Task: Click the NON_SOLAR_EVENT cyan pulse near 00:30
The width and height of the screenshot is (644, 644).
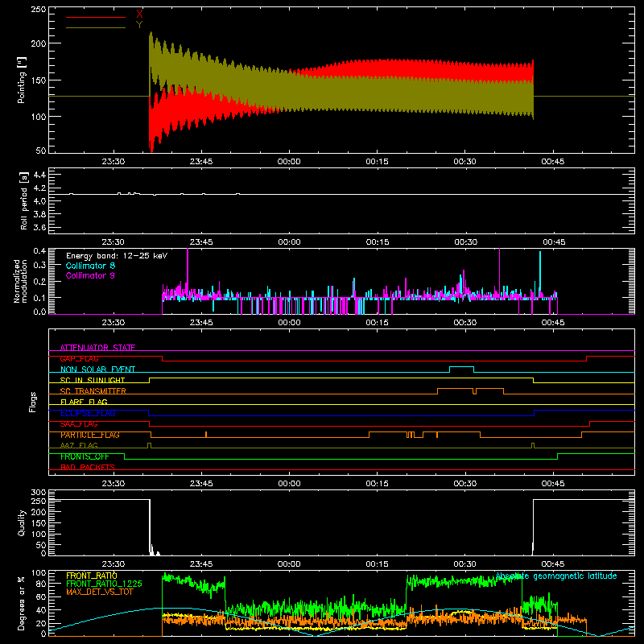Action: (461, 369)
